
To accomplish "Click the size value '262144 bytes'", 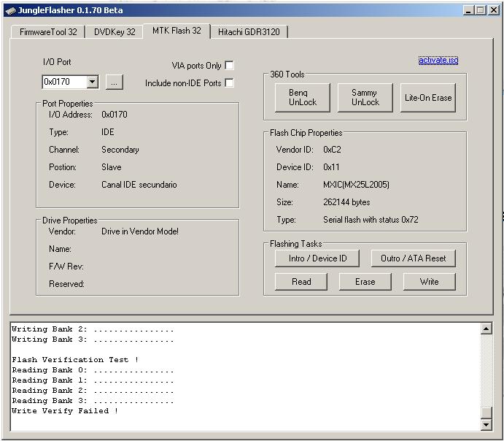I will (x=346, y=202).
